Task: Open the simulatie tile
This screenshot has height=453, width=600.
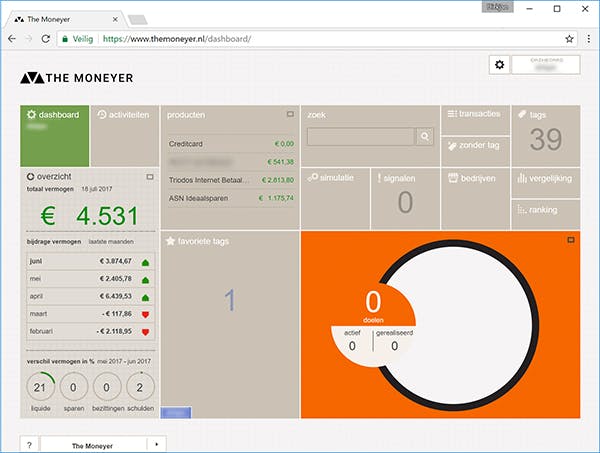Action: pos(335,199)
